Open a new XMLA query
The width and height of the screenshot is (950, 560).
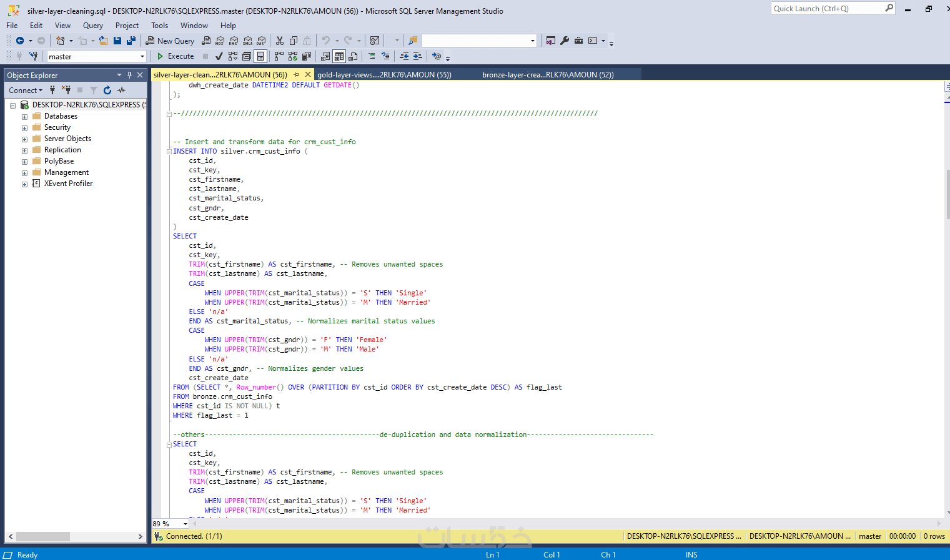(x=248, y=41)
